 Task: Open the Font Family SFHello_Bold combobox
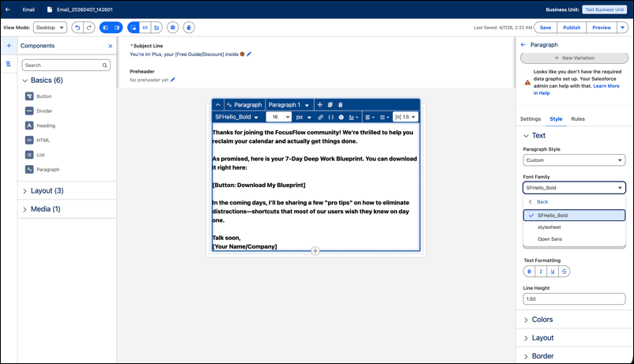click(574, 188)
